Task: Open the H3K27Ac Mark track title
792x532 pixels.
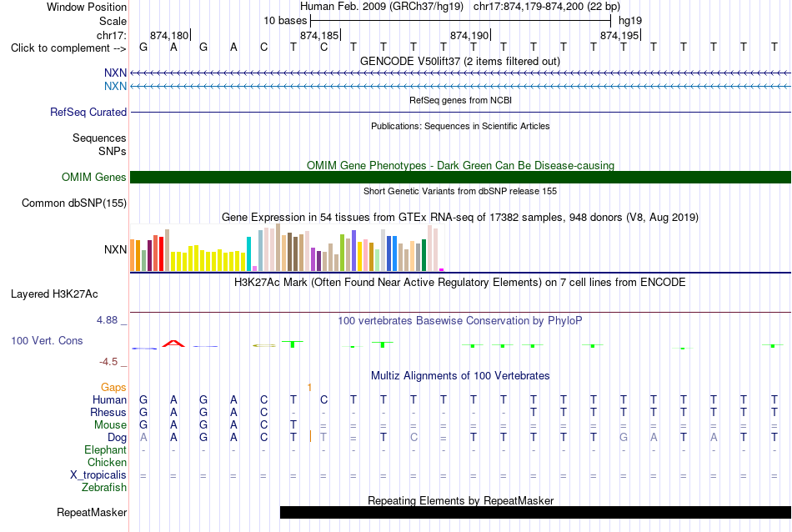Action: 459,282
